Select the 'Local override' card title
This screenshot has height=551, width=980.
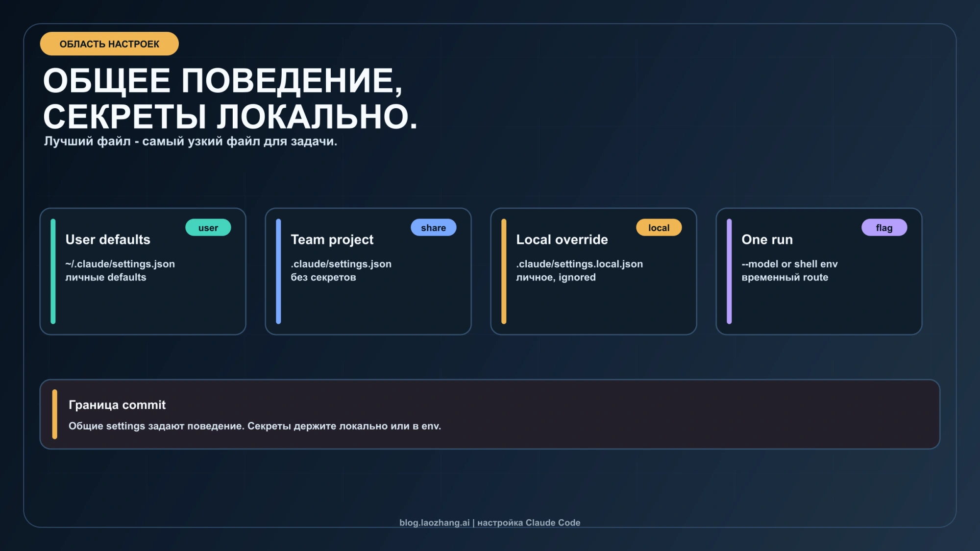coord(562,239)
